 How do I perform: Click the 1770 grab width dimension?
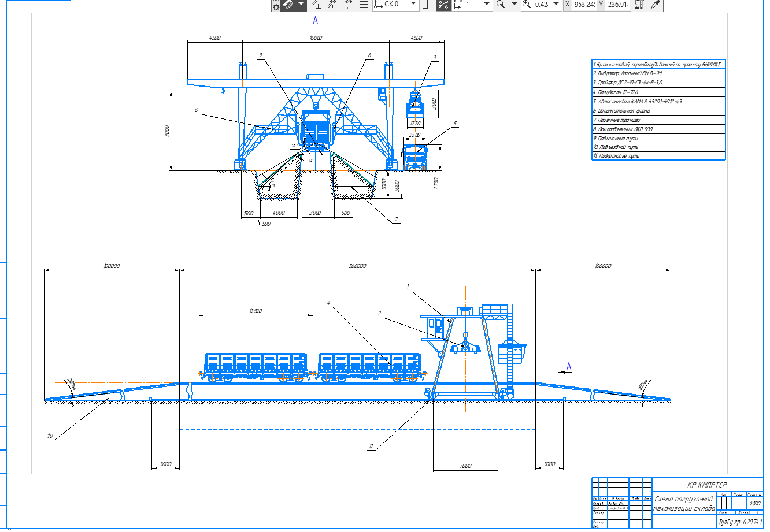pyautogui.click(x=415, y=124)
